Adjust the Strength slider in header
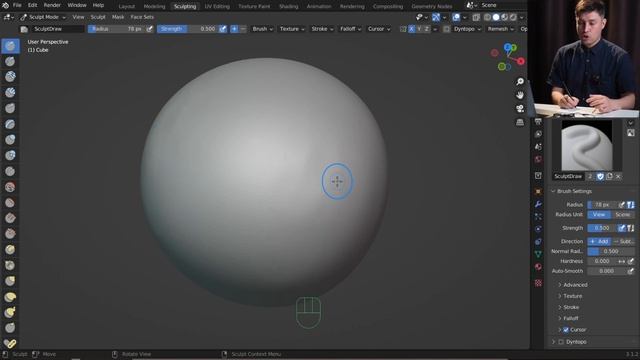Screen dimensions: 640x360 click(x=188, y=29)
